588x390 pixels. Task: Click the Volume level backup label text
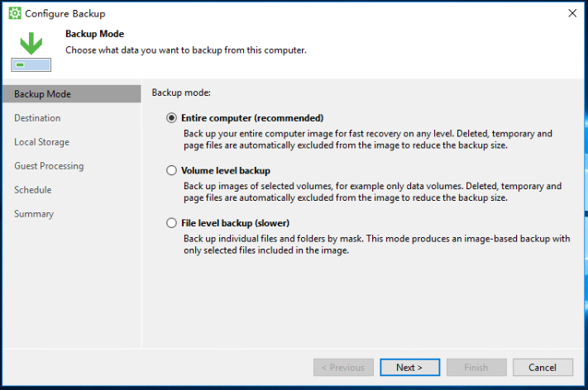pos(226,170)
